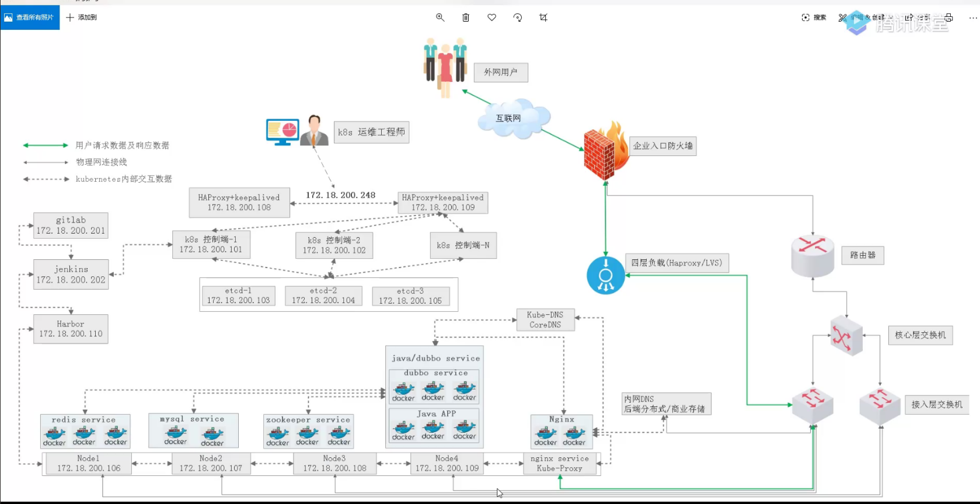Screen dimensions: 980x504
Task: Click the k8s 控制端-2 box
Action: [334, 245]
